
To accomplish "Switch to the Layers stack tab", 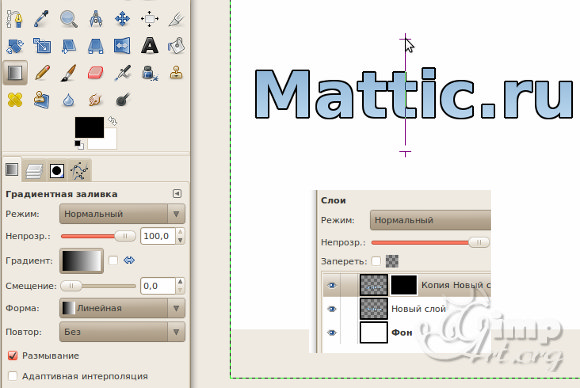I will pyautogui.click(x=34, y=171).
